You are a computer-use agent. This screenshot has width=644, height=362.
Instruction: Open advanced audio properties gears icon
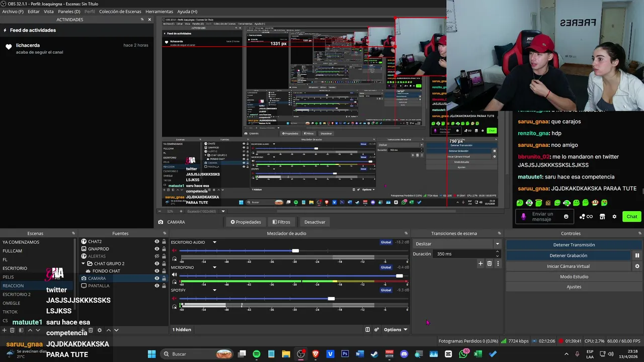pos(376,330)
